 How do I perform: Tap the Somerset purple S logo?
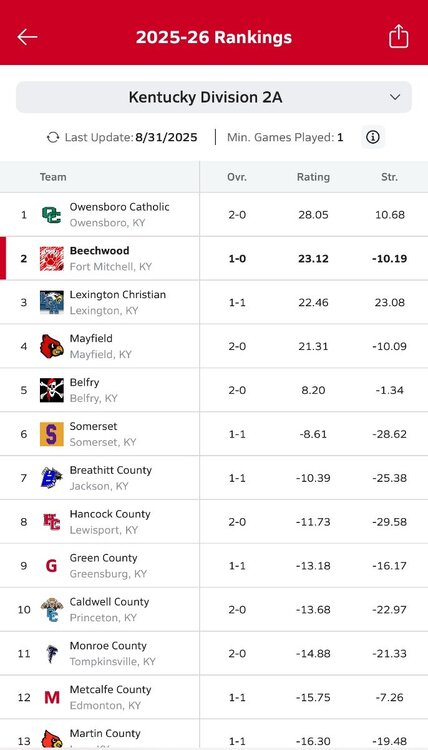click(52, 434)
